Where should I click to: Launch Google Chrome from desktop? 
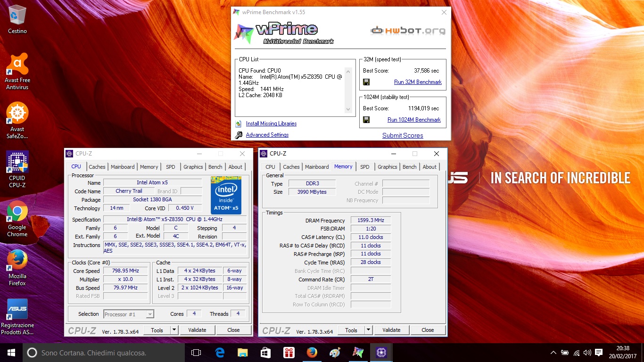[x=17, y=219]
